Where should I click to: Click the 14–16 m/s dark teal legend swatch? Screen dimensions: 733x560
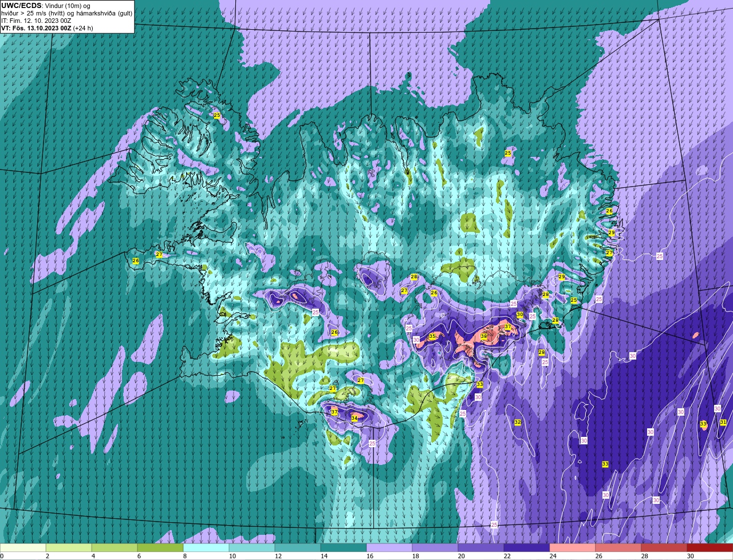[x=344, y=548]
